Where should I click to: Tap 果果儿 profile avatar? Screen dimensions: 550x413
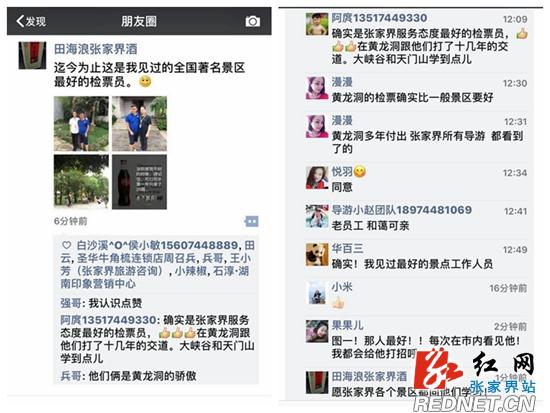click(317, 331)
